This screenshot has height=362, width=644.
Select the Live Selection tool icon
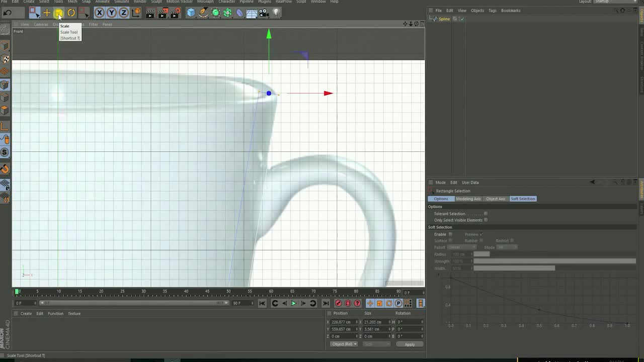tap(34, 13)
